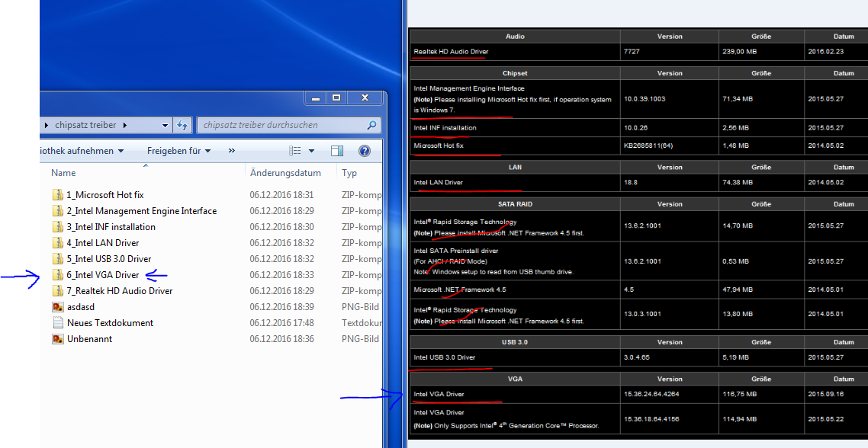Click the Audio section header in driver table
Viewport: 868px width, 448px height.
coord(515,37)
